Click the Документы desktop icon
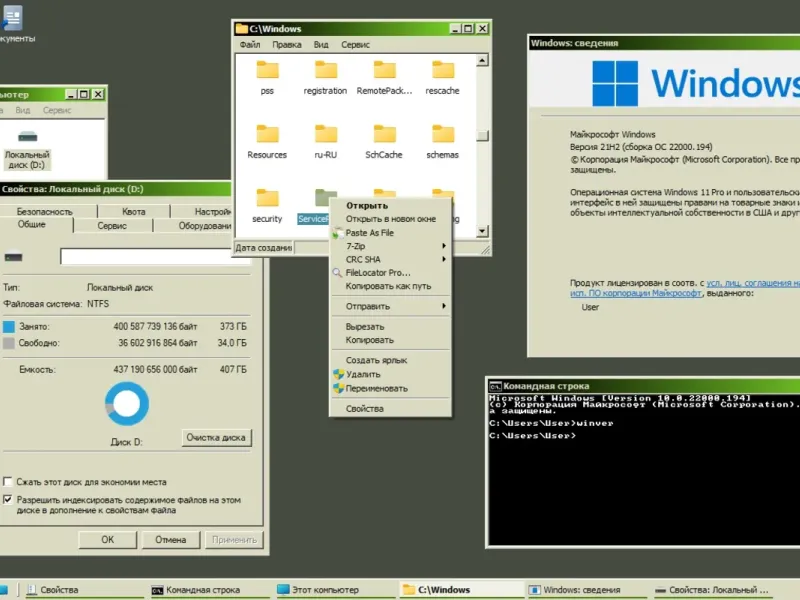 point(12,17)
